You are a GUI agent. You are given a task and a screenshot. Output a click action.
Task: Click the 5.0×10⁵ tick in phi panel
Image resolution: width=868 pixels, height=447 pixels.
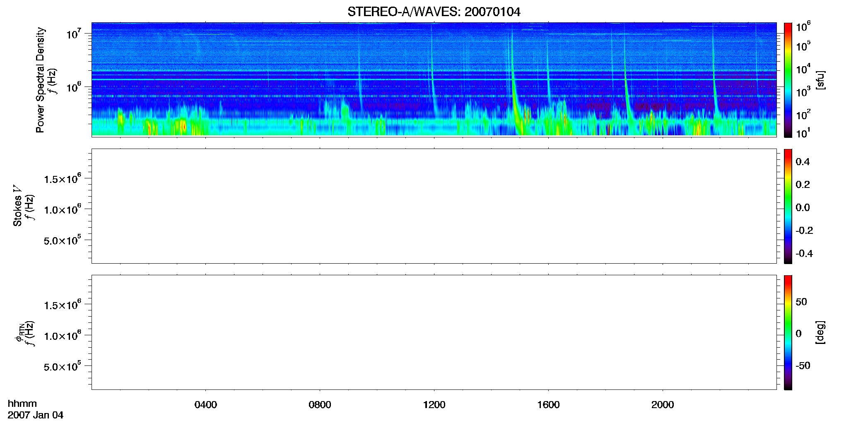63,366
